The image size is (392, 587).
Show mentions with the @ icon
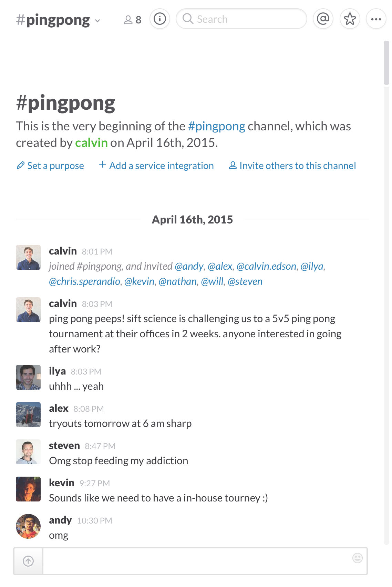323,19
